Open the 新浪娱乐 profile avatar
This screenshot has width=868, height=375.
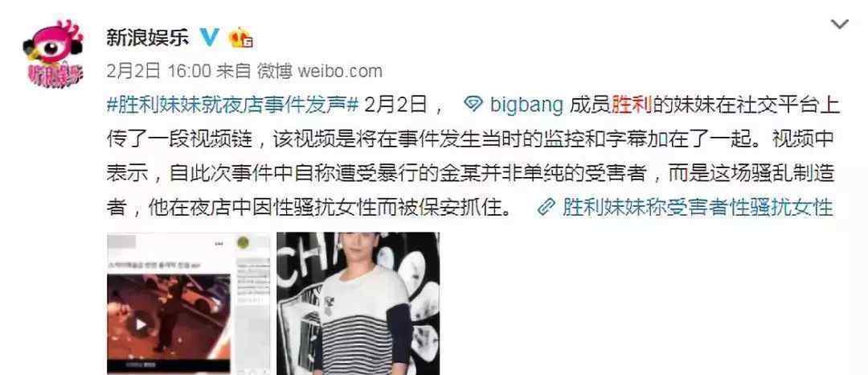click(54, 53)
